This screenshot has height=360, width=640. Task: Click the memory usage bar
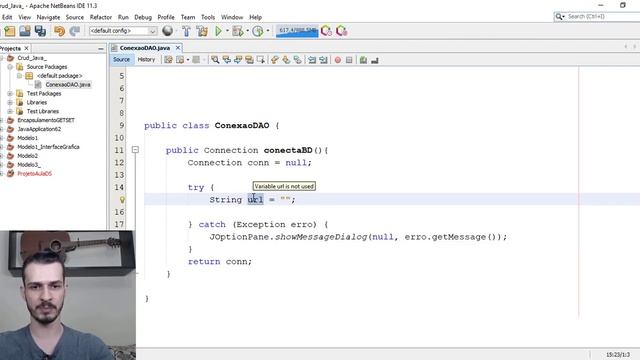(297, 31)
